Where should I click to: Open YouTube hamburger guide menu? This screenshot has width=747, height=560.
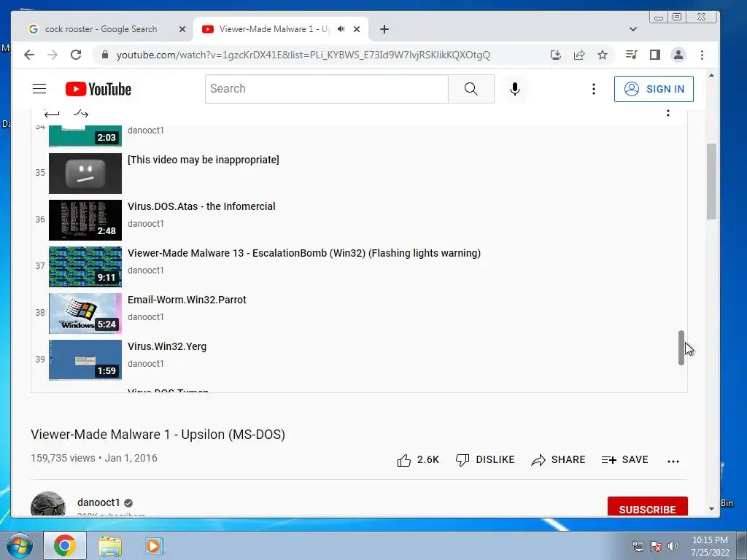tap(39, 88)
